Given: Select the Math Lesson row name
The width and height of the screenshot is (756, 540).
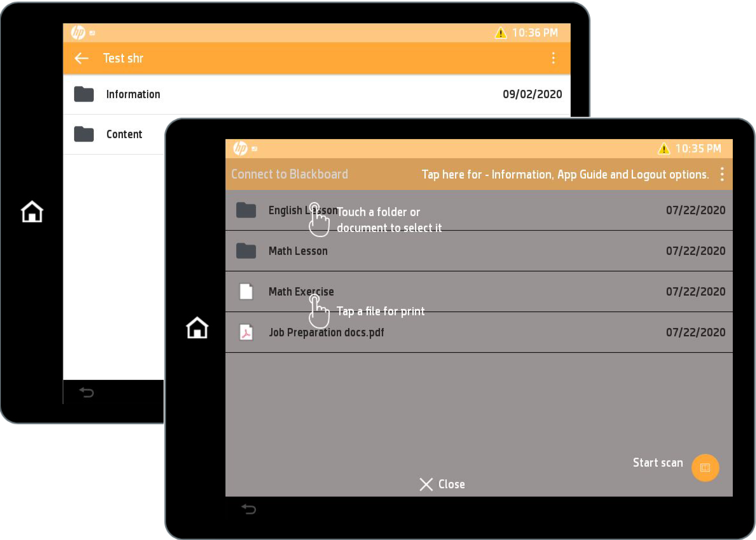Looking at the screenshot, I should pyautogui.click(x=298, y=251).
